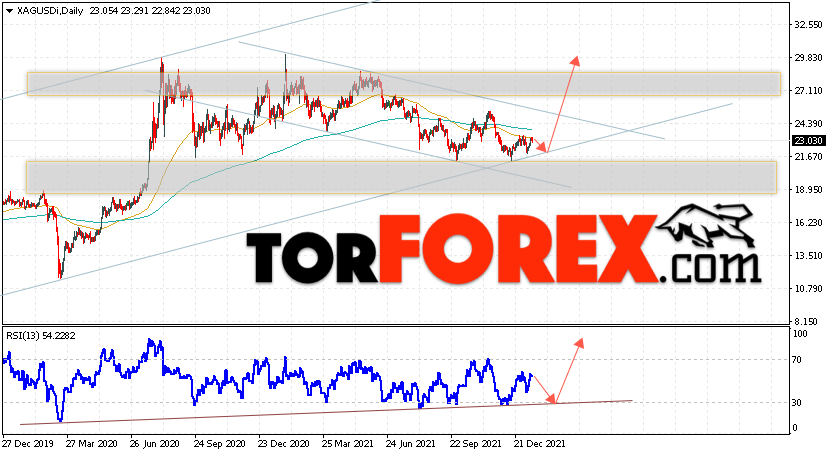
Task: Click the 27 Mar 2020 date label
Action: [x=92, y=443]
